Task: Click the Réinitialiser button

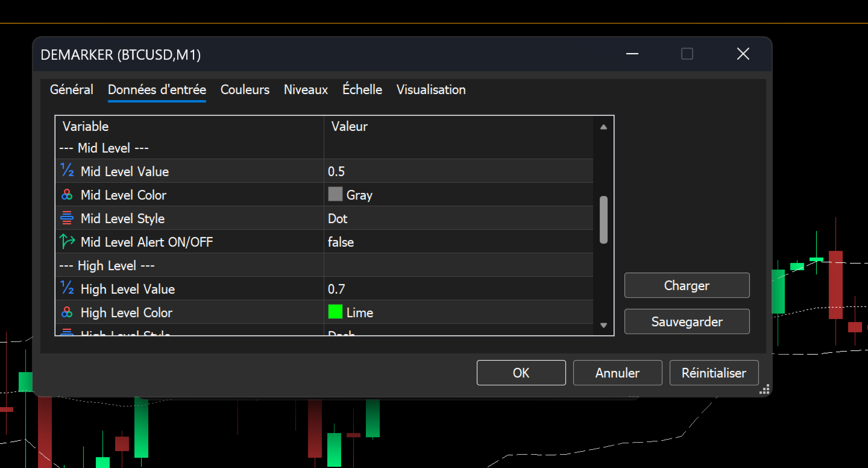Action: coord(714,373)
